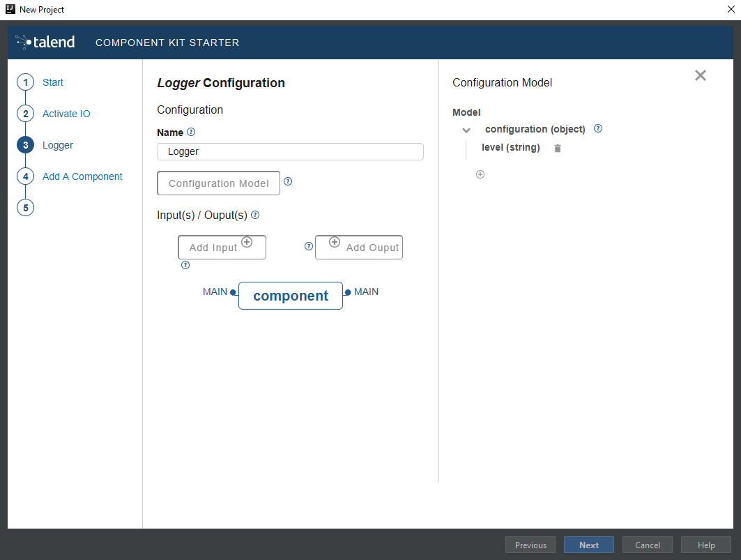Close the Configuration Model panel
The image size is (741, 560).
pos(700,75)
